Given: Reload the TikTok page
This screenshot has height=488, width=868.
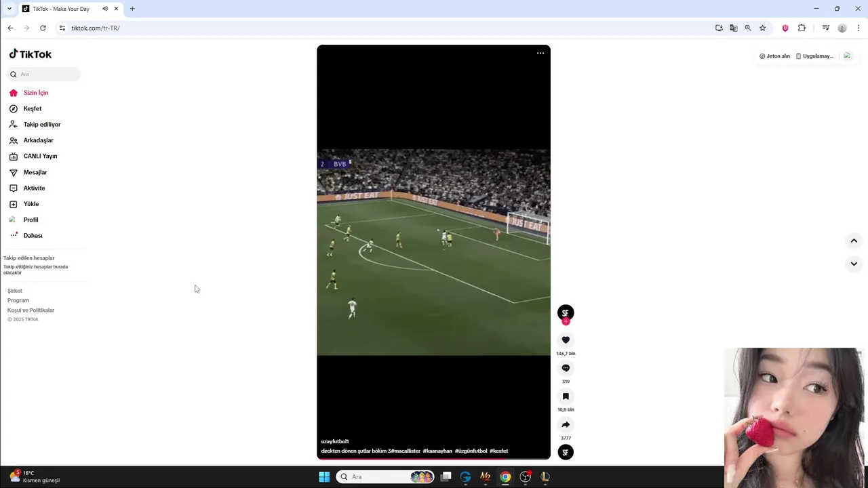Looking at the screenshot, I should coord(43,28).
